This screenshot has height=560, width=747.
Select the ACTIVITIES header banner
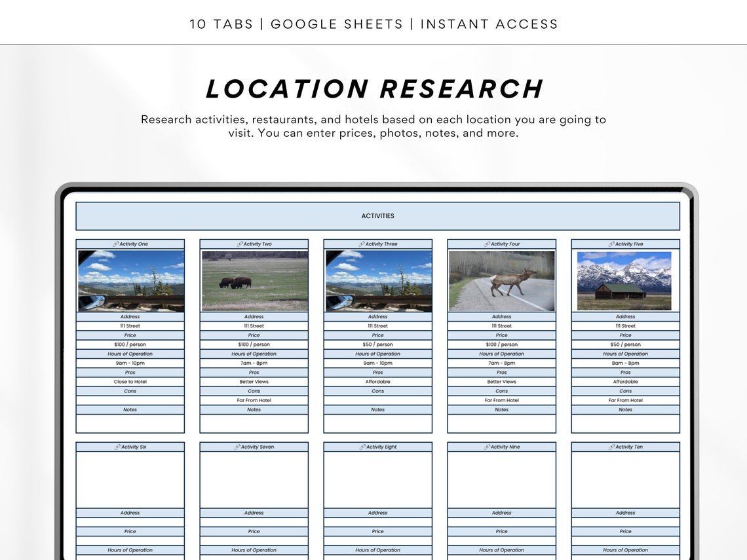click(x=378, y=215)
